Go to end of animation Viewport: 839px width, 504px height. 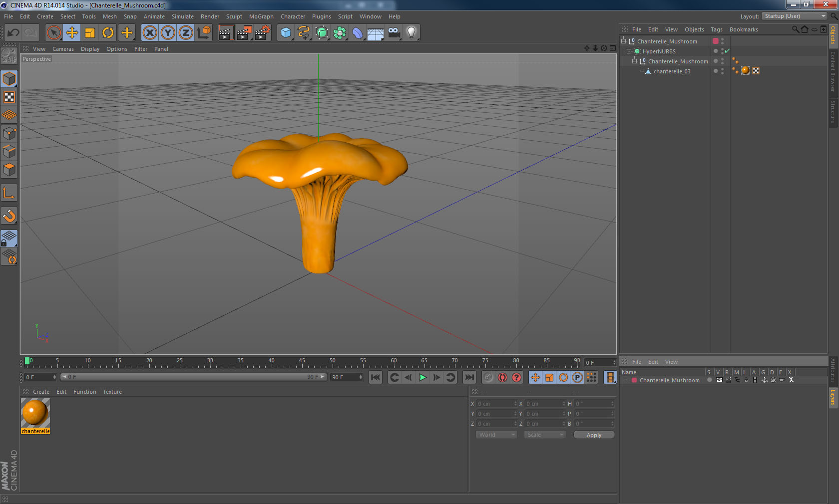[469, 377]
